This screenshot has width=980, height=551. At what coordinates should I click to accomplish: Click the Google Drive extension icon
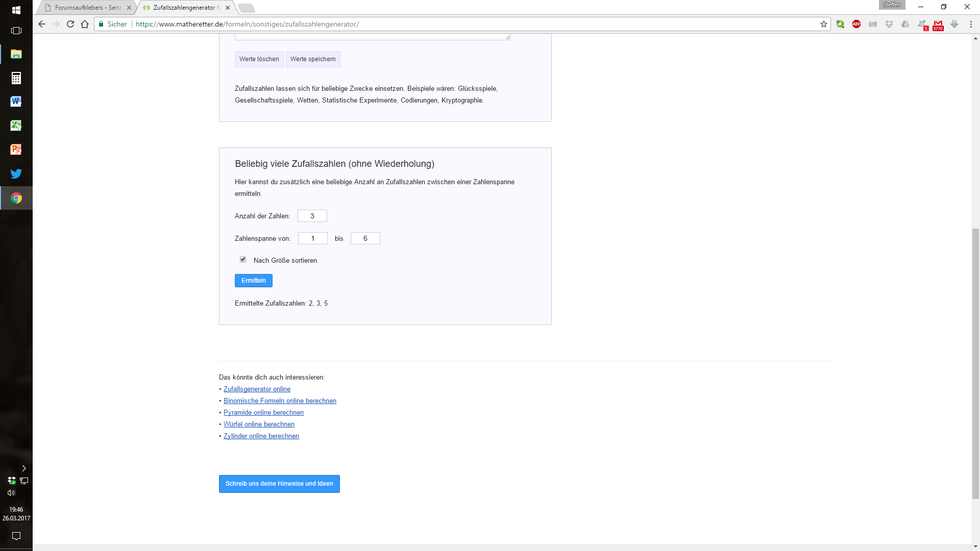[905, 24]
